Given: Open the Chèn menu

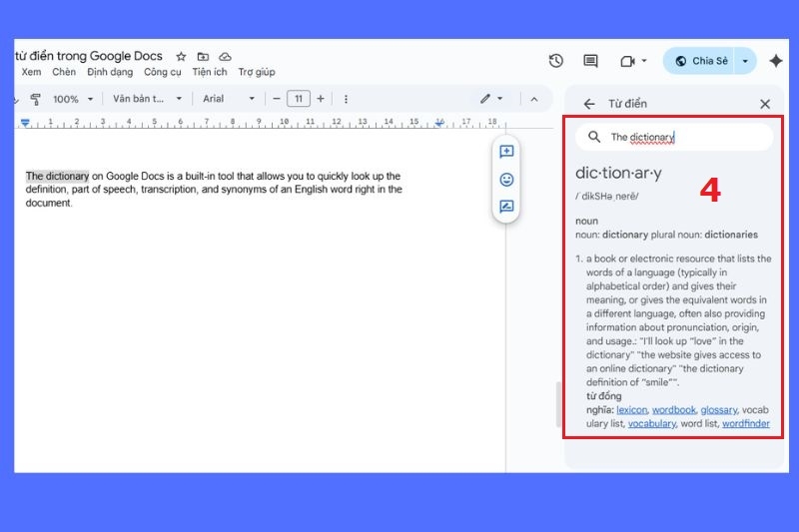Looking at the screenshot, I should pyautogui.click(x=64, y=72).
